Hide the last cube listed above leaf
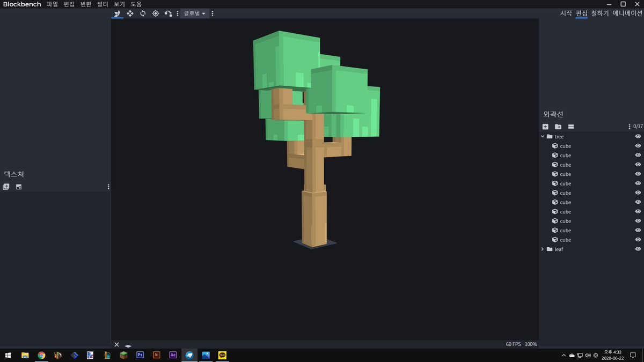Screen dimensions: 644x362 tap(638, 240)
